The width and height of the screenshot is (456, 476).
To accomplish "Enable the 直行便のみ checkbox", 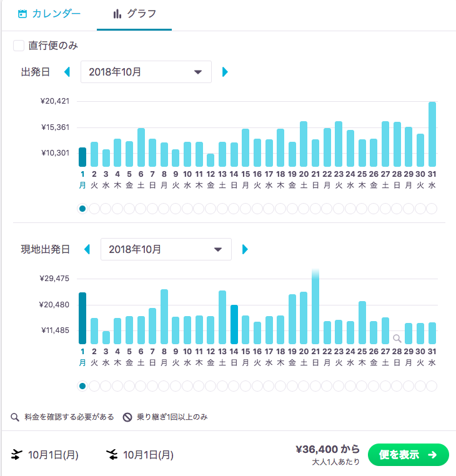I will [x=19, y=46].
